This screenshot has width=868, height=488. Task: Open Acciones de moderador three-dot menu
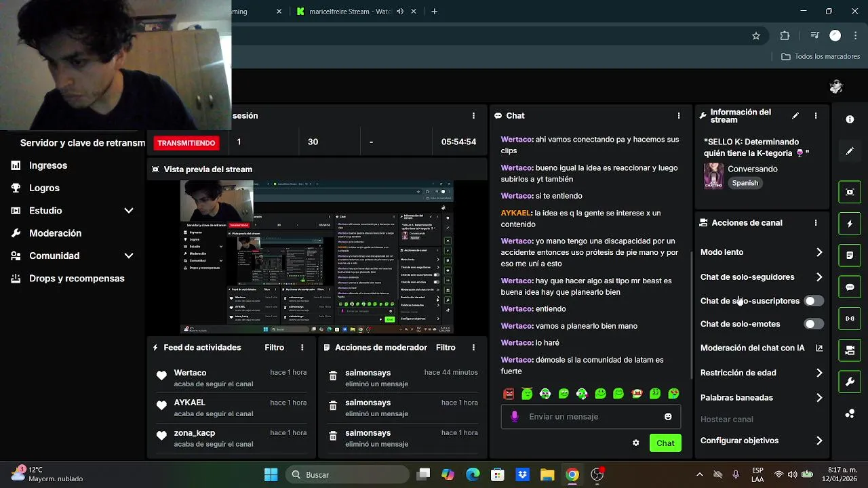[x=473, y=348]
